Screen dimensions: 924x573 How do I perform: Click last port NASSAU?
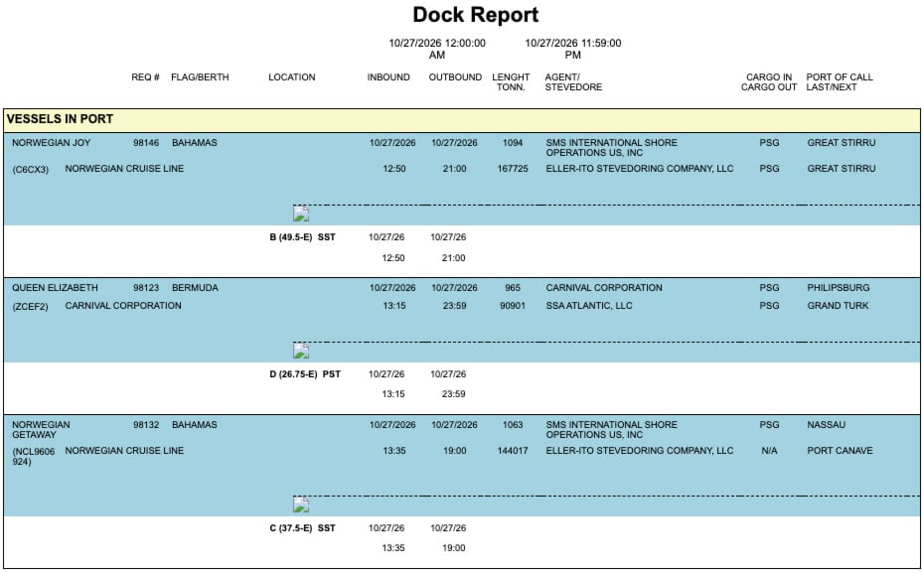(827, 425)
